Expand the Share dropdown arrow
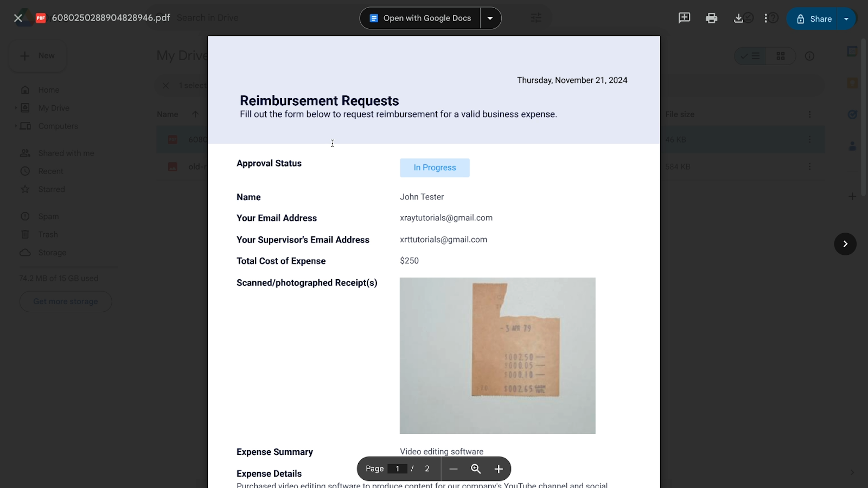This screenshot has width=868, height=488. [x=846, y=19]
